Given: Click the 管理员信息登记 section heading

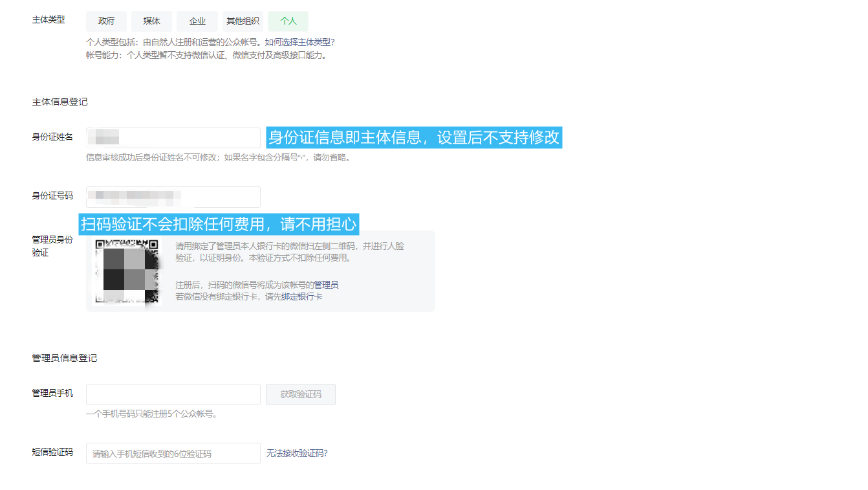Looking at the screenshot, I should pyautogui.click(x=64, y=358).
